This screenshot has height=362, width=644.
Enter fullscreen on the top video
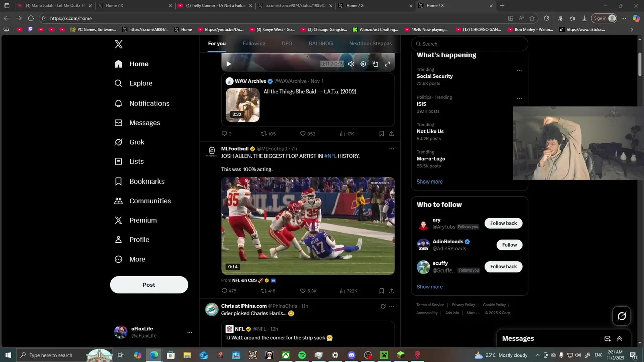[387, 64]
